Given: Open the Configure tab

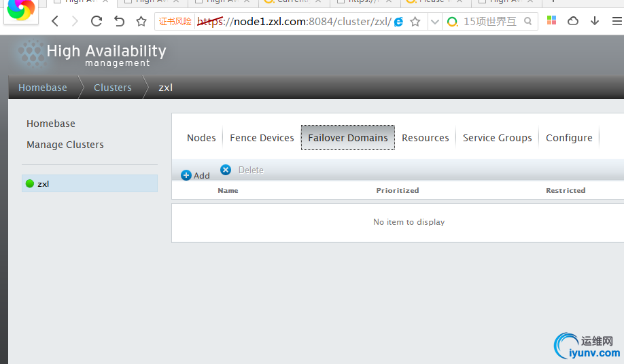Looking at the screenshot, I should click(x=569, y=138).
